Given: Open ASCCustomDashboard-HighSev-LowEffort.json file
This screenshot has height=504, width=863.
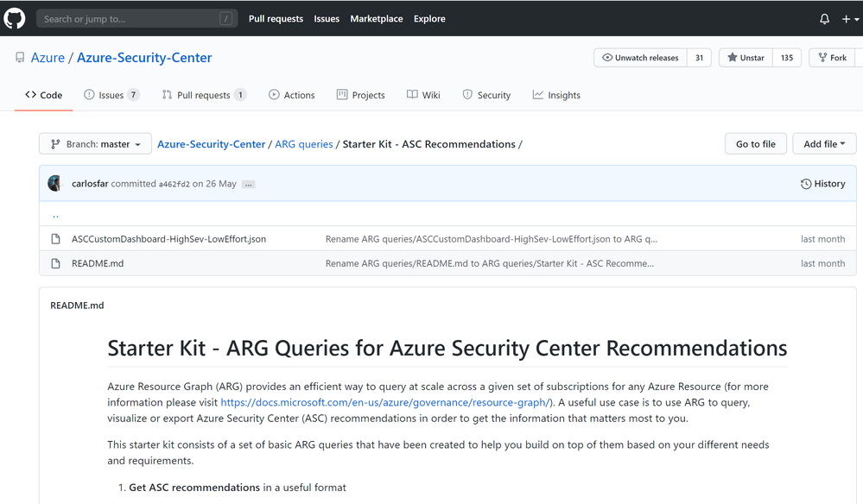Looking at the screenshot, I should tap(168, 239).
